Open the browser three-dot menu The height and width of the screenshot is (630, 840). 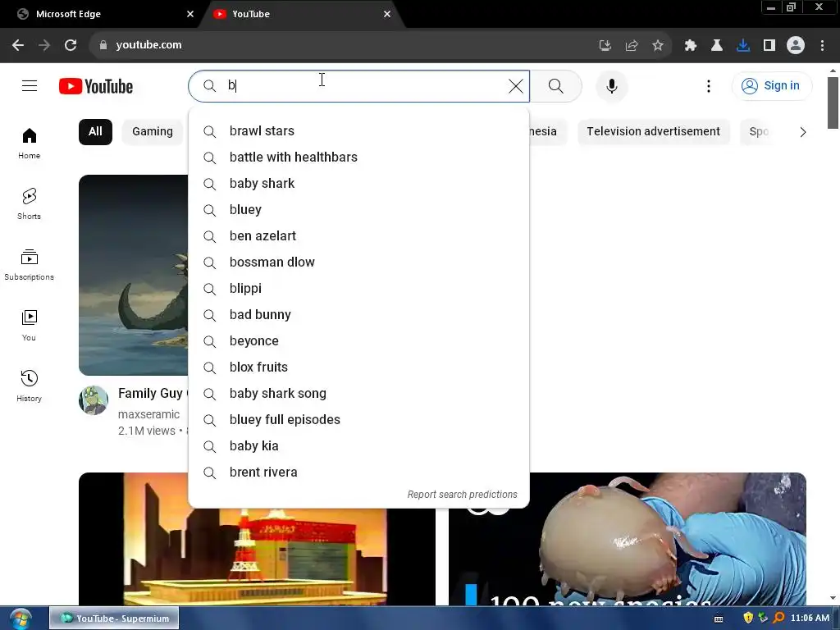822,46
